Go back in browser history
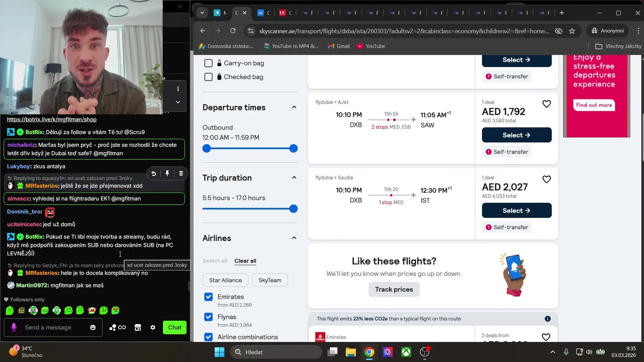The image size is (644, 362). coord(203,31)
